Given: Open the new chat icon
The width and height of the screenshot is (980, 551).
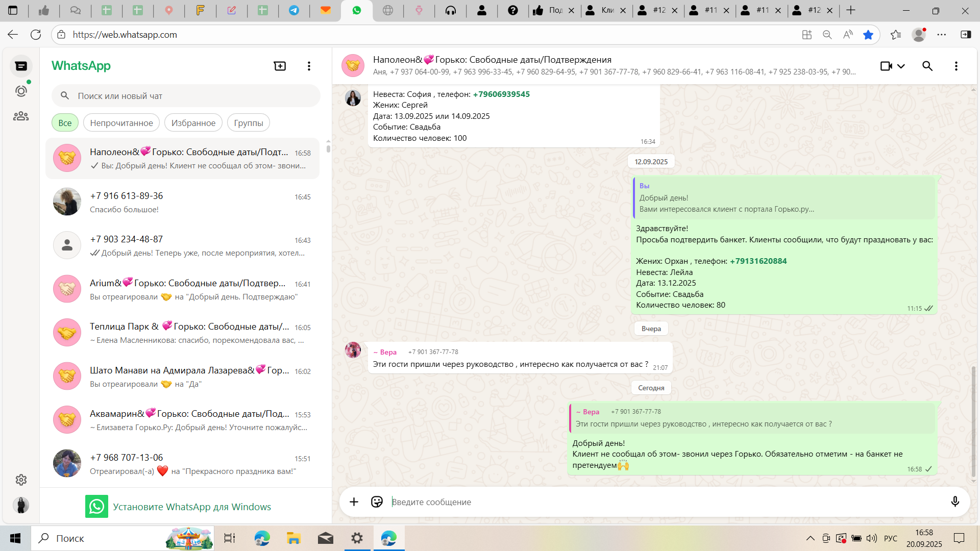Looking at the screenshot, I should (280, 66).
